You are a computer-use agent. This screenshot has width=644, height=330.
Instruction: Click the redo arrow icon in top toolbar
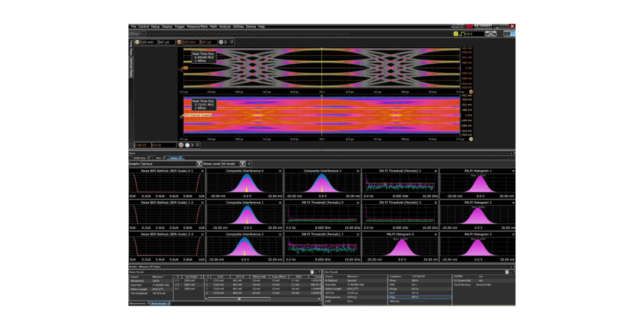pyautogui.click(x=494, y=34)
